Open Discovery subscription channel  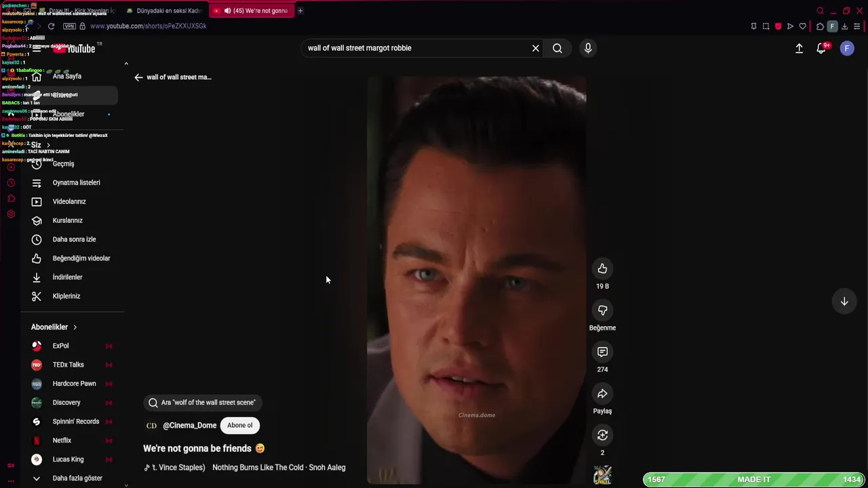tap(68, 403)
